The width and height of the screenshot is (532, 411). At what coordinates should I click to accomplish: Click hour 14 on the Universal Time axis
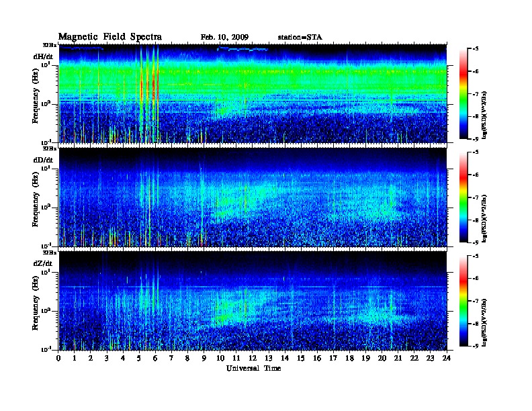(x=285, y=358)
